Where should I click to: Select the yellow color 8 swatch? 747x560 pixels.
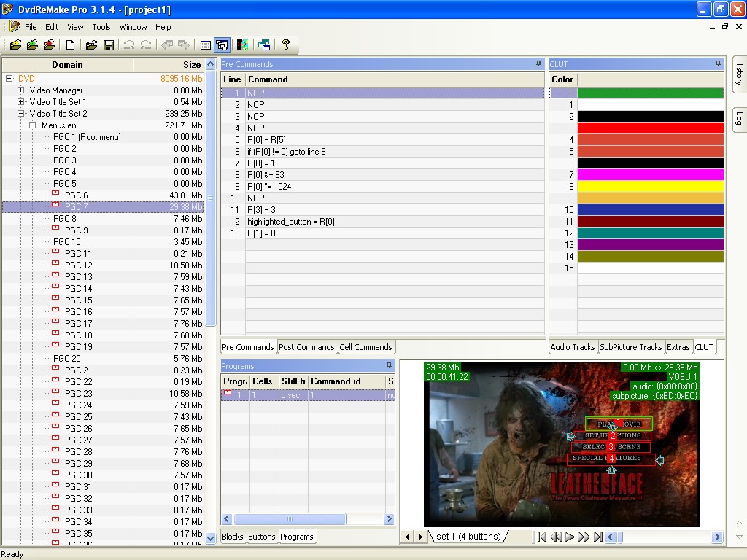pos(650,186)
